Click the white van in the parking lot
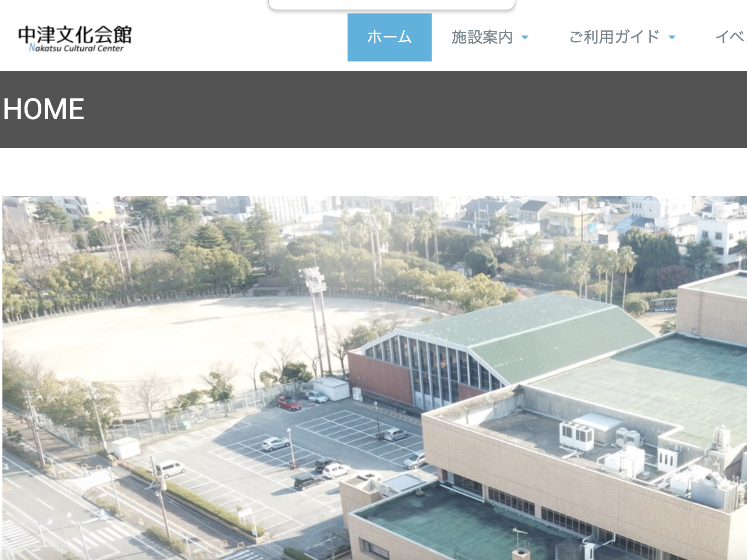 point(170,468)
